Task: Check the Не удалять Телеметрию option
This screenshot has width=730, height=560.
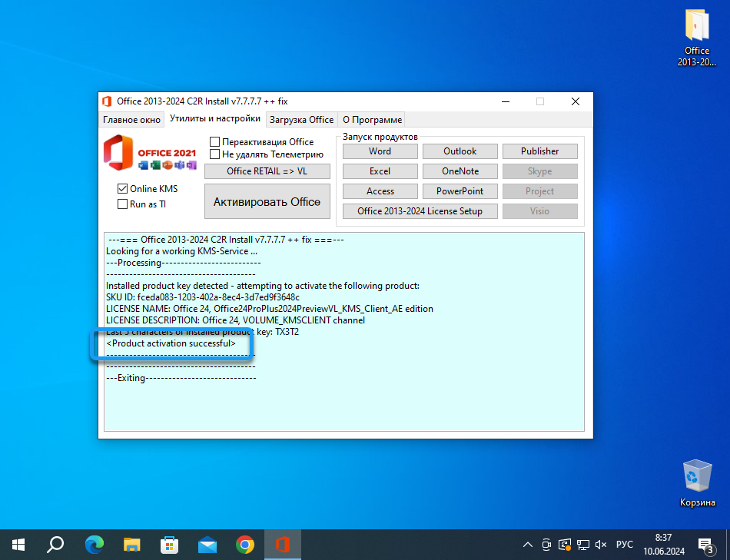Action: [215, 154]
